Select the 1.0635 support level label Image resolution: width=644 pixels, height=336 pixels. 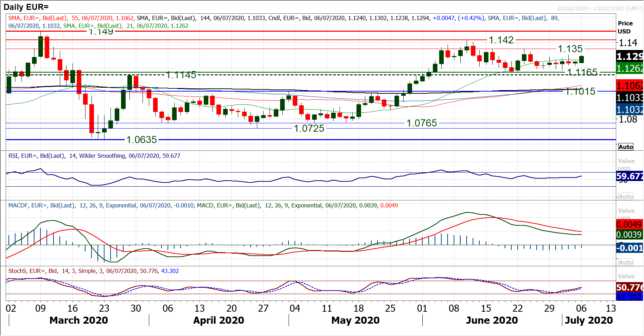click(x=141, y=140)
